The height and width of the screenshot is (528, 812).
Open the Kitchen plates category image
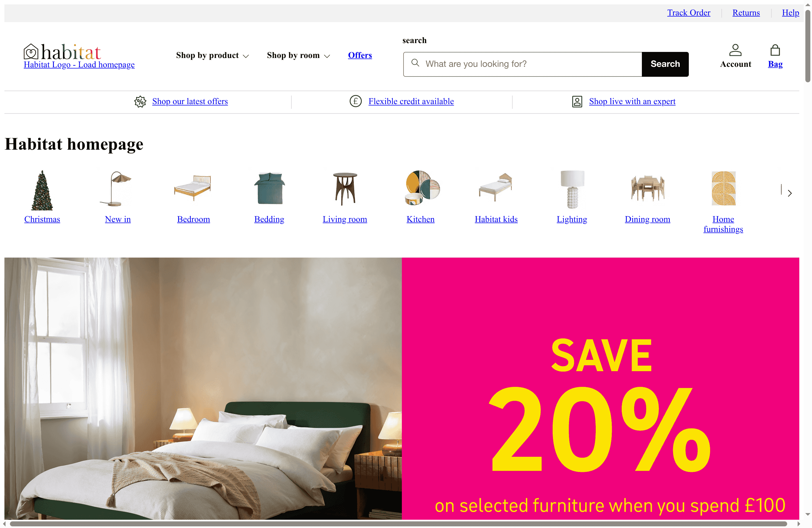[x=422, y=188]
